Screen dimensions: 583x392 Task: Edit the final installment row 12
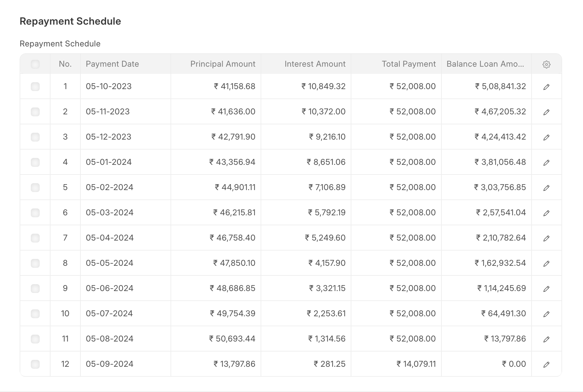pyautogui.click(x=547, y=364)
